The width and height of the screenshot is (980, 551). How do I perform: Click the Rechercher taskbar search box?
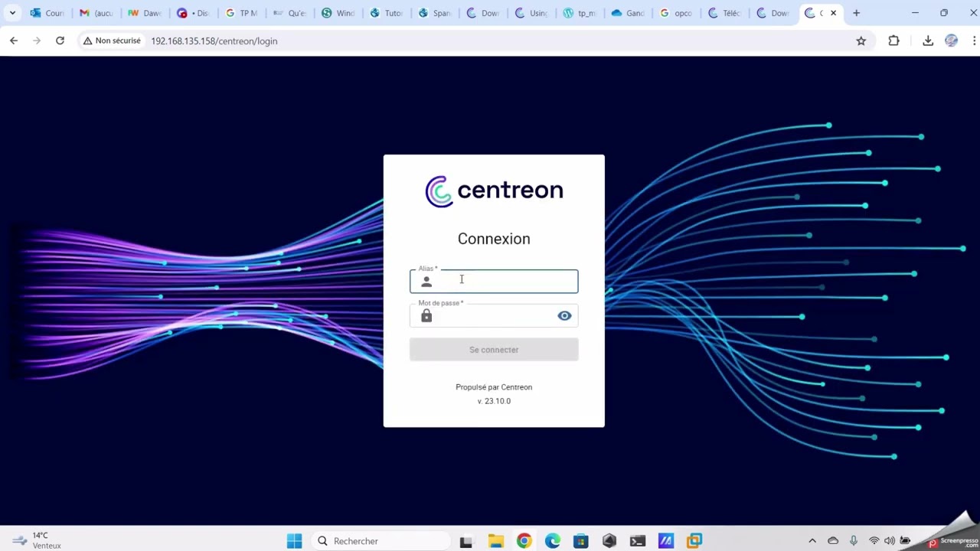[x=381, y=541]
